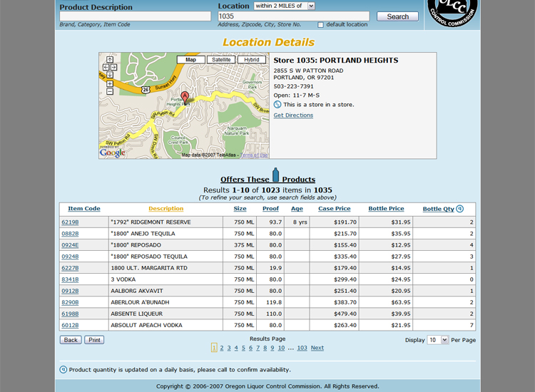The width and height of the screenshot is (535, 392).
Task: Sort by Bottle Price column
Action: (x=386, y=209)
